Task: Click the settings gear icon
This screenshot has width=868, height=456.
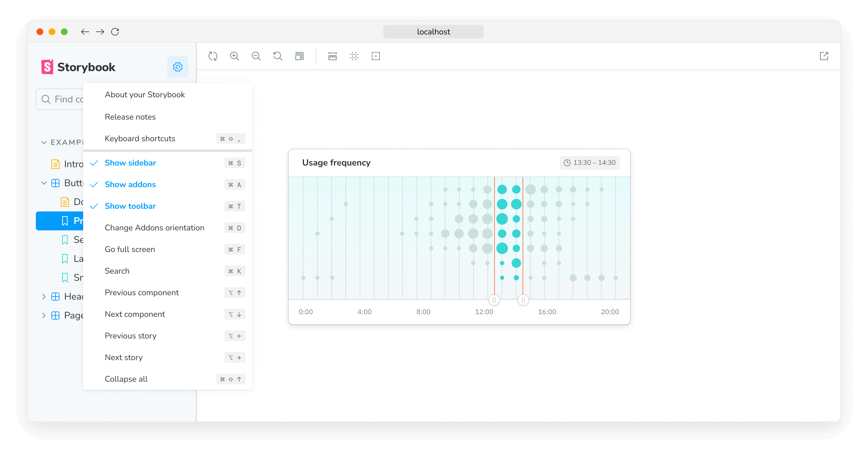Action: point(178,67)
